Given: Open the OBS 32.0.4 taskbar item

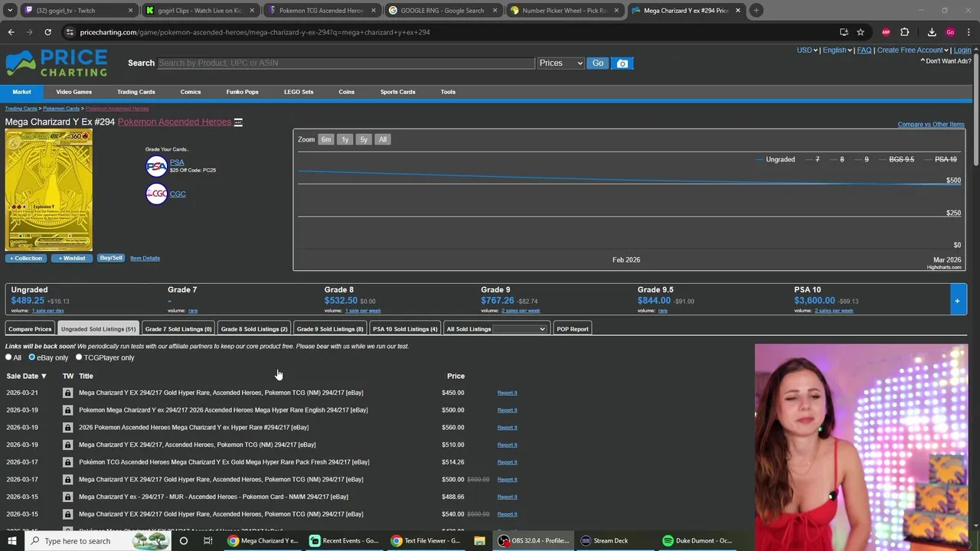Looking at the screenshot, I should (x=533, y=541).
